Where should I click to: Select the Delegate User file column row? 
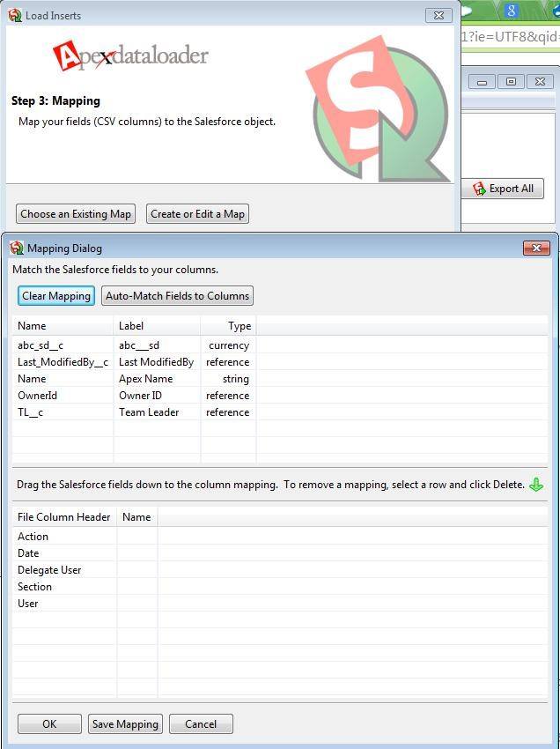tap(280, 570)
